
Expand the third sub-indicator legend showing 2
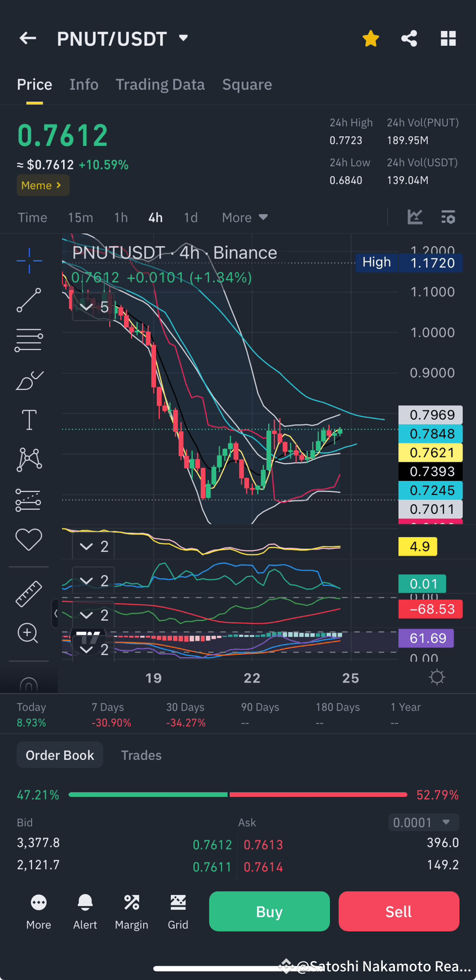pyautogui.click(x=94, y=615)
